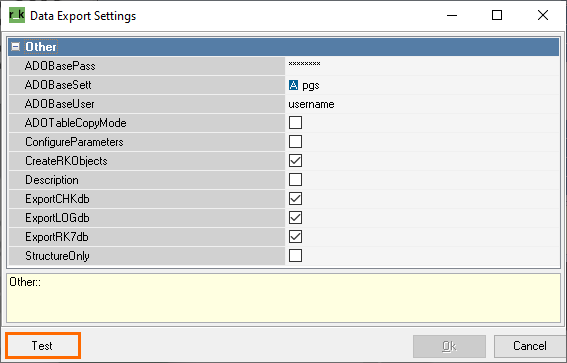567x363 pixels.
Task: Uncheck the CreateRKObjects checkbox
Action: point(295,161)
